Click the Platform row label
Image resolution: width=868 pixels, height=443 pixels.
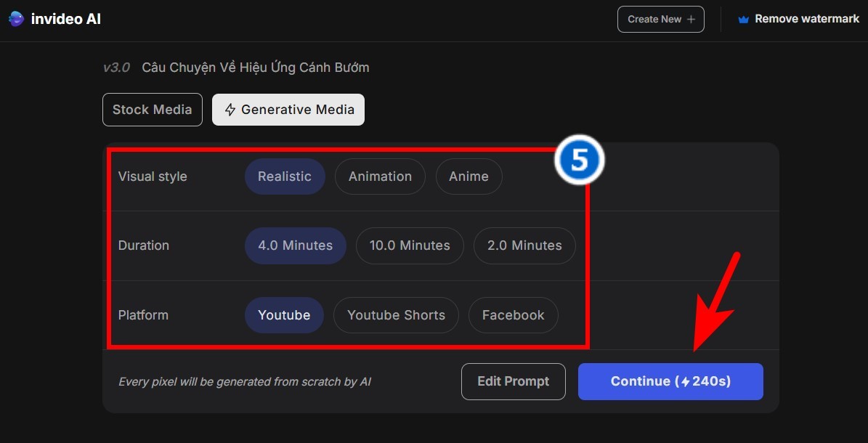tap(143, 315)
